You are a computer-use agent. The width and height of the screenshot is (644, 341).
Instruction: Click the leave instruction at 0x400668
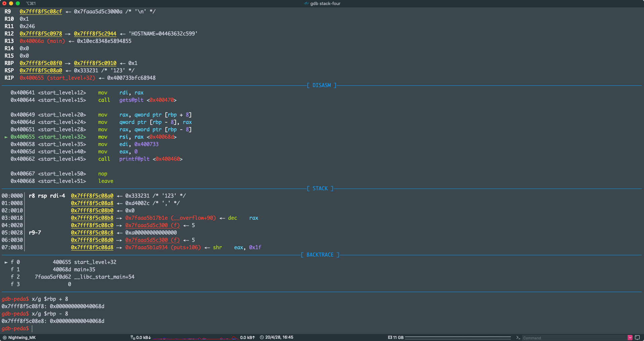coord(106,181)
